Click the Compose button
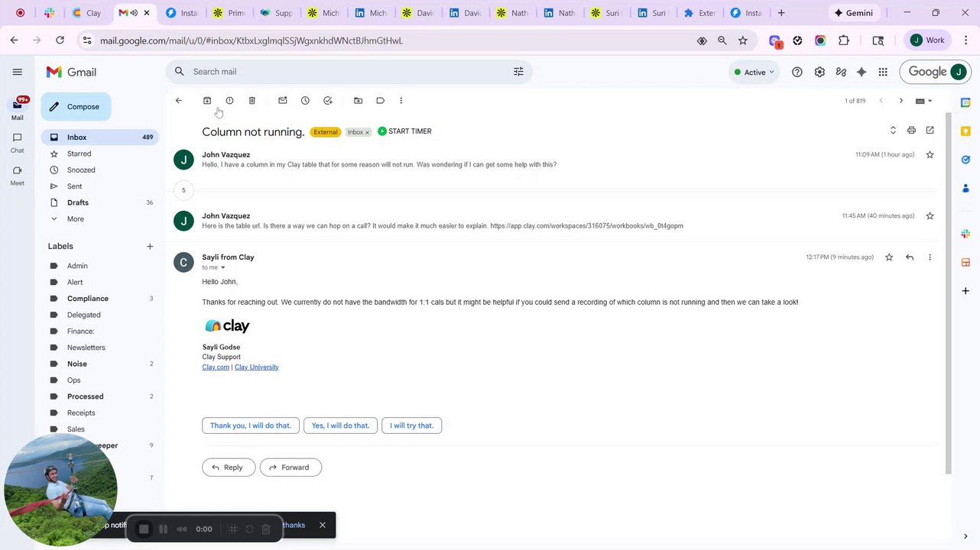The height and width of the screenshot is (550, 980). [76, 107]
